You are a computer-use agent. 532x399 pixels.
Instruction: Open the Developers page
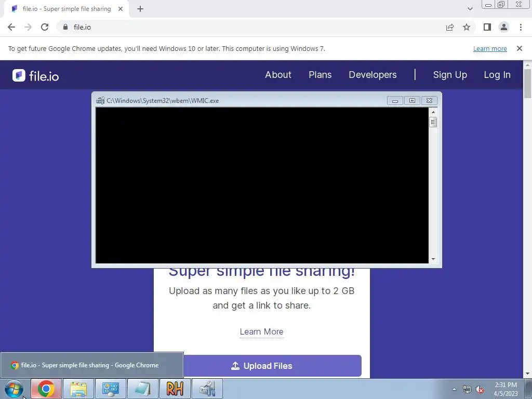(x=373, y=75)
